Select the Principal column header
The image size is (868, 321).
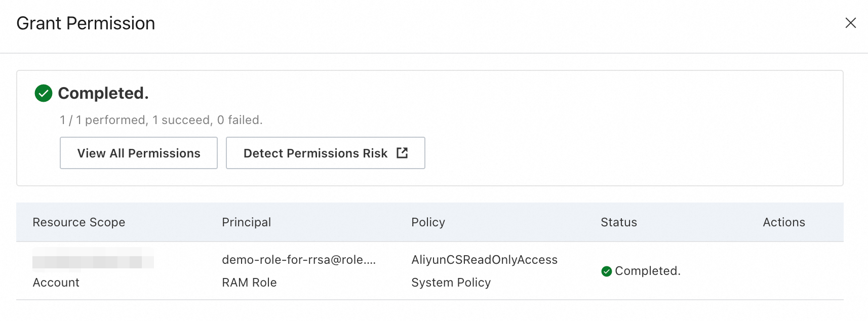246,222
